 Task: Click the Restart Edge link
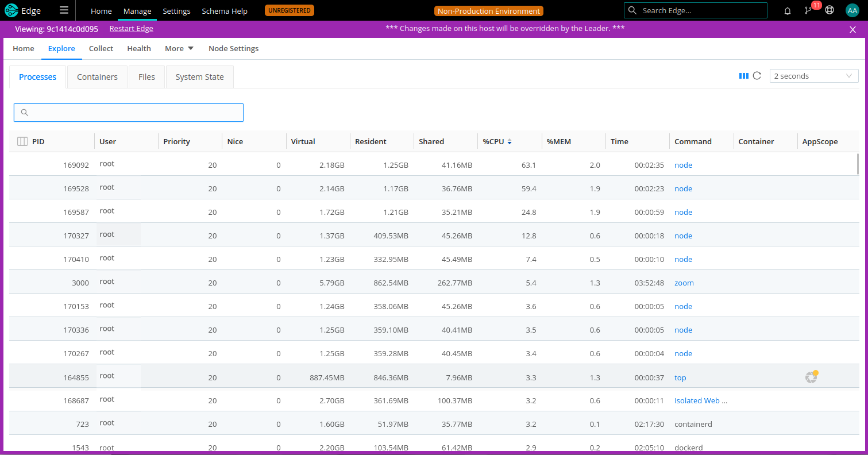point(131,29)
